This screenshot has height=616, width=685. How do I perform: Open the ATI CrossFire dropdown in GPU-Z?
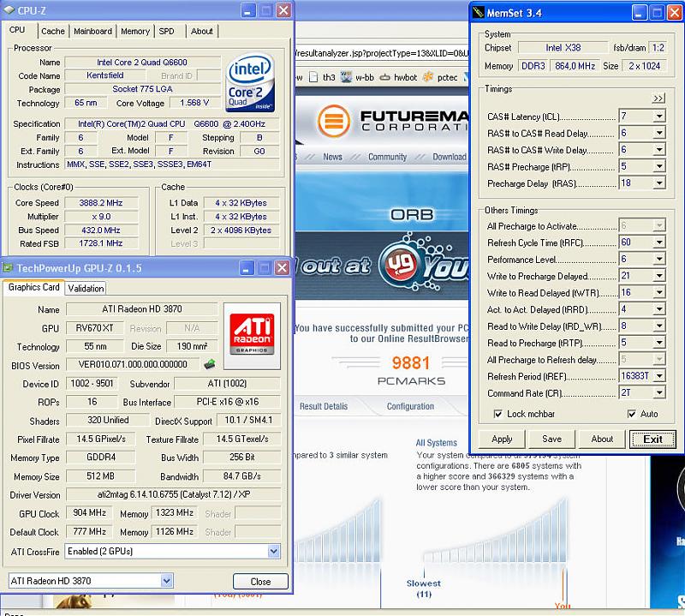[x=273, y=551]
